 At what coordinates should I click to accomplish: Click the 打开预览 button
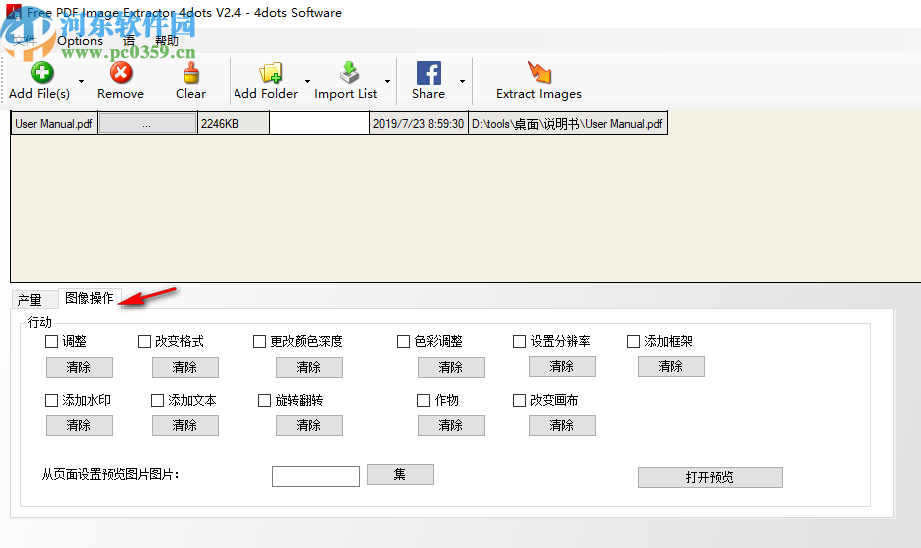tap(710, 478)
